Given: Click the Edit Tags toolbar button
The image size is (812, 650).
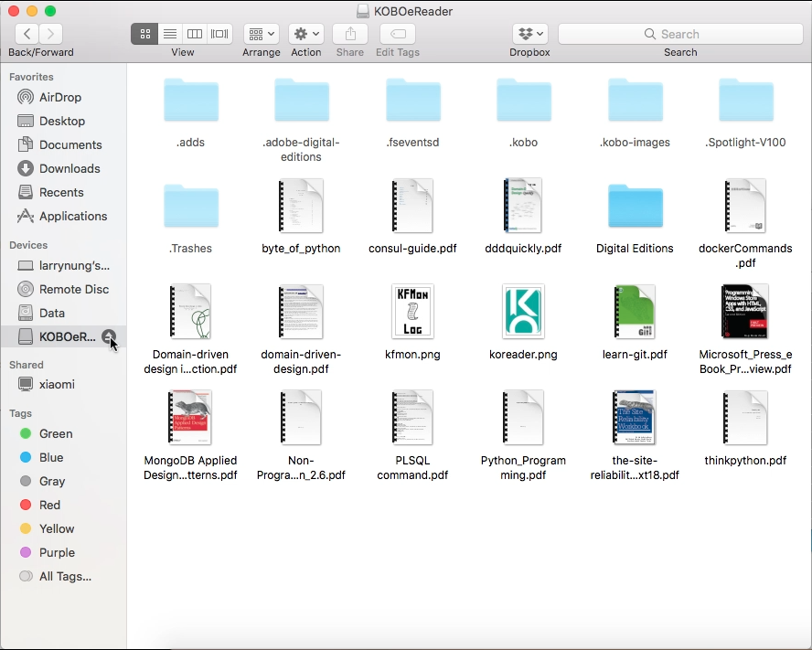Looking at the screenshot, I should coord(398,34).
